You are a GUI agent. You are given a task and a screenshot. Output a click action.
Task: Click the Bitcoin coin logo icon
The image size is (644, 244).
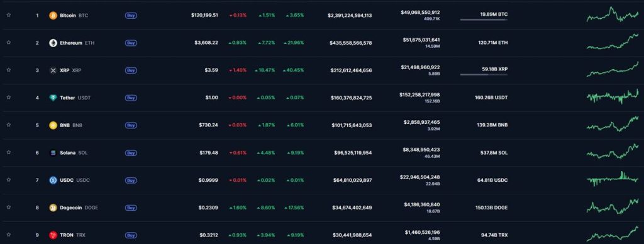[x=53, y=16]
